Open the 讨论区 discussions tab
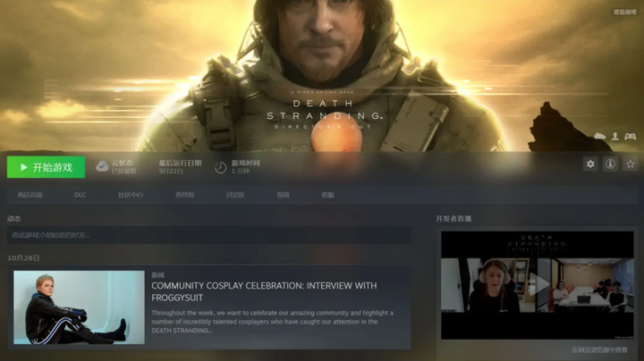644x361 pixels. point(235,195)
